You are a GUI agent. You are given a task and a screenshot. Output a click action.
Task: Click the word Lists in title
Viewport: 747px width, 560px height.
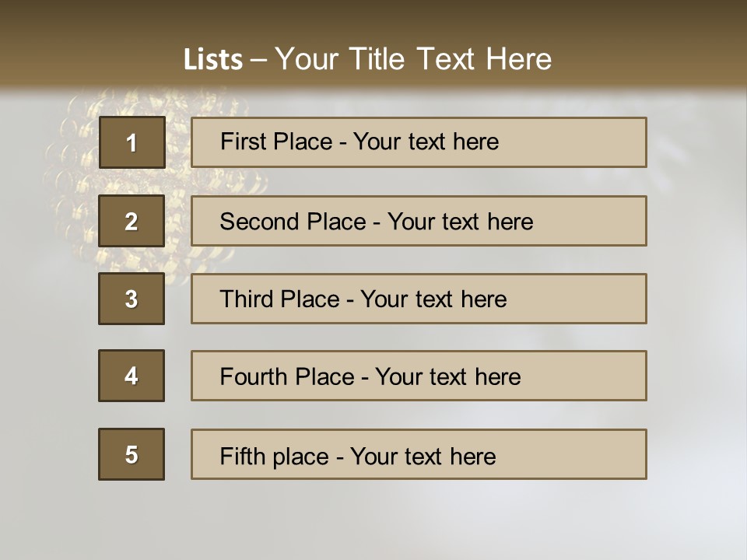pos(213,60)
